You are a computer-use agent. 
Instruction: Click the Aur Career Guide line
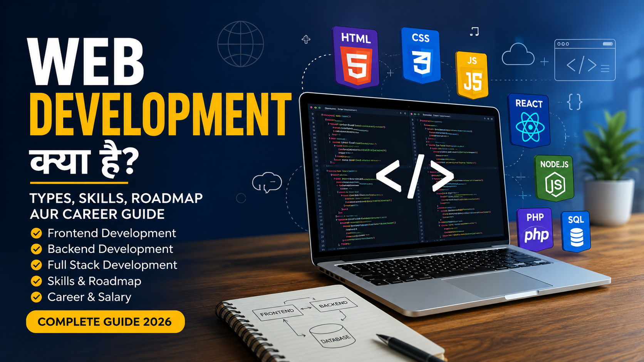point(97,214)
